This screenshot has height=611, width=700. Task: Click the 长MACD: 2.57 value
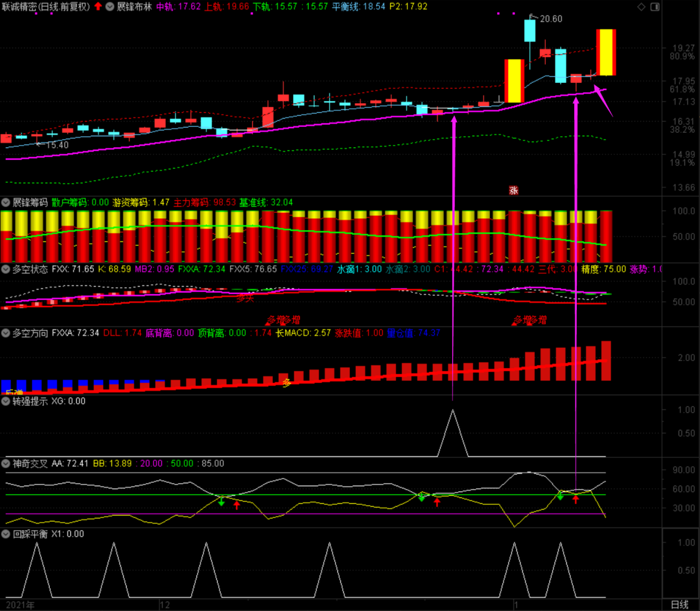[x=303, y=333]
